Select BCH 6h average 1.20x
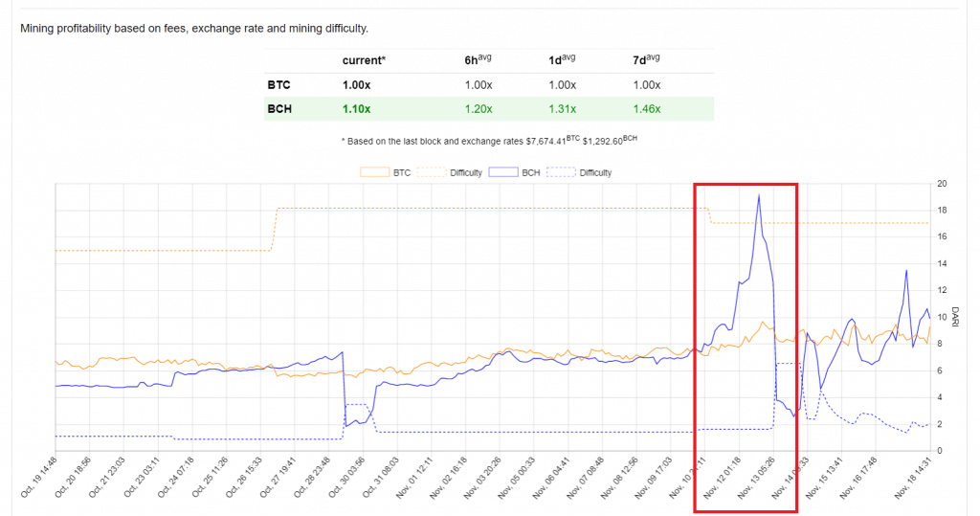 click(479, 109)
